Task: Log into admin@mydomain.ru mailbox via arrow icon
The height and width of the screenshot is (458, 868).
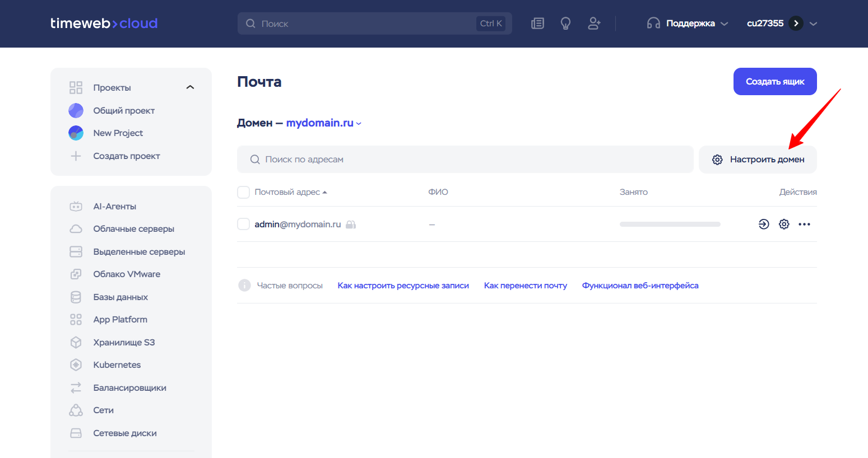Action: click(x=764, y=224)
